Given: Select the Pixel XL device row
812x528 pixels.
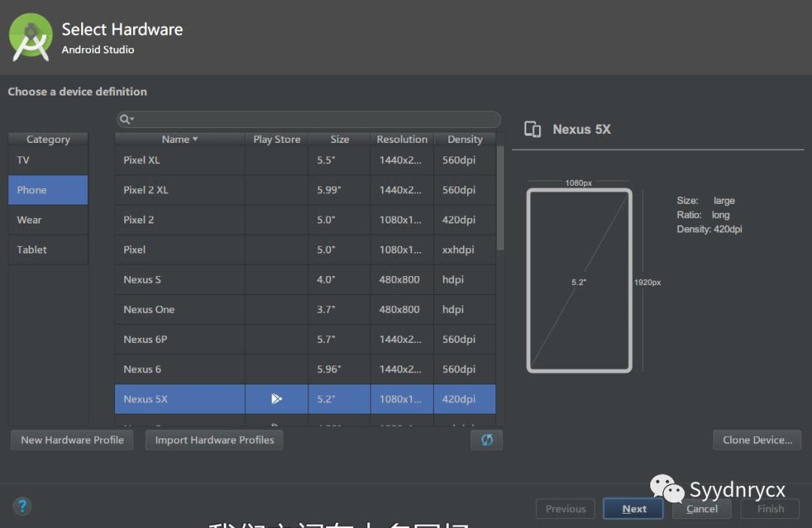Looking at the screenshot, I should pyautogui.click(x=305, y=160).
